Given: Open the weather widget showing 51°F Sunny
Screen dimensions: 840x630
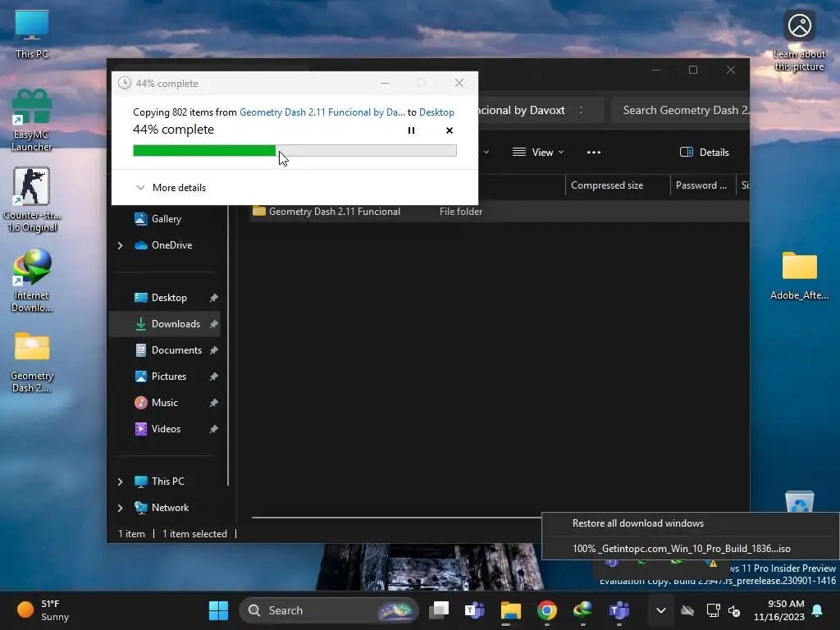Looking at the screenshot, I should pos(44,610).
